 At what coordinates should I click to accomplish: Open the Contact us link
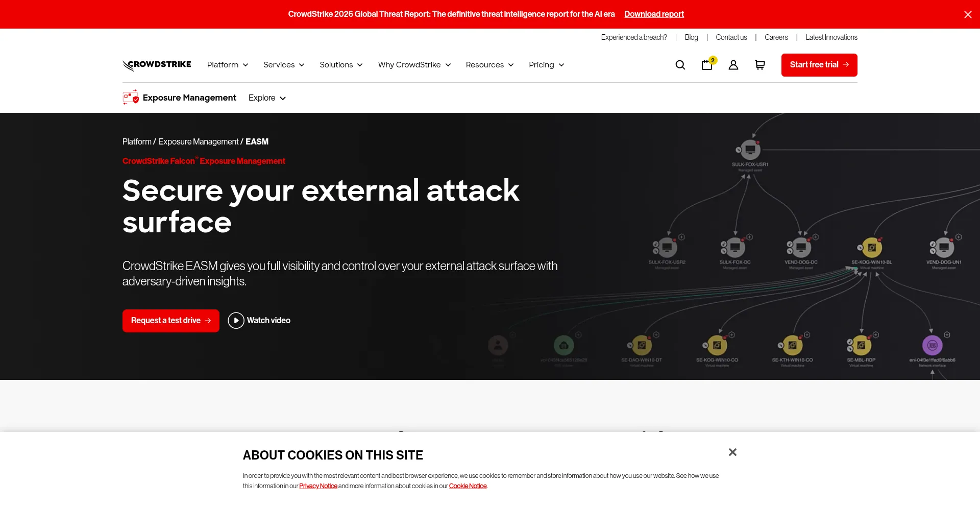731,37
